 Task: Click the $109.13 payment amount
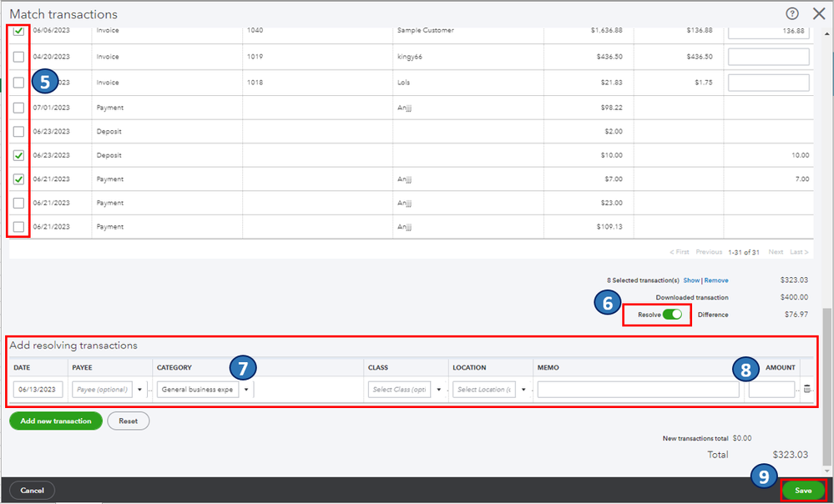(x=609, y=226)
